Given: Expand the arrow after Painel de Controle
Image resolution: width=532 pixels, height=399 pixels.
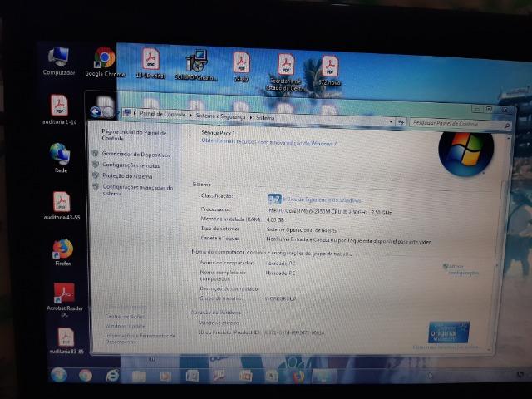Looking at the screenshot, I should 190,115.
